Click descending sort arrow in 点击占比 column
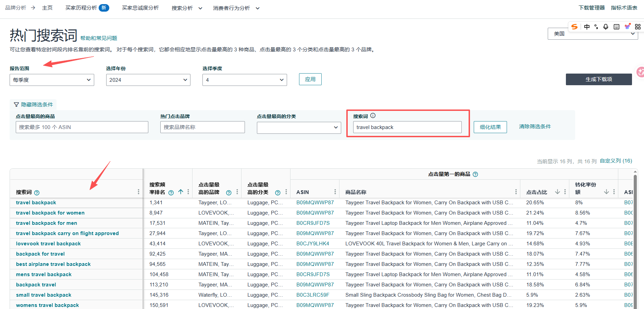 pyautogui.click(x=557, y=192)
